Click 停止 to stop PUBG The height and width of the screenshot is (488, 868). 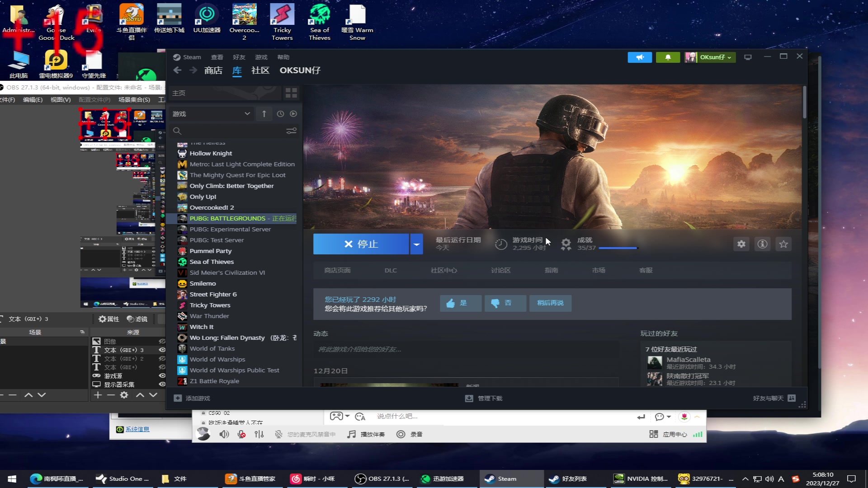(361, 244)
